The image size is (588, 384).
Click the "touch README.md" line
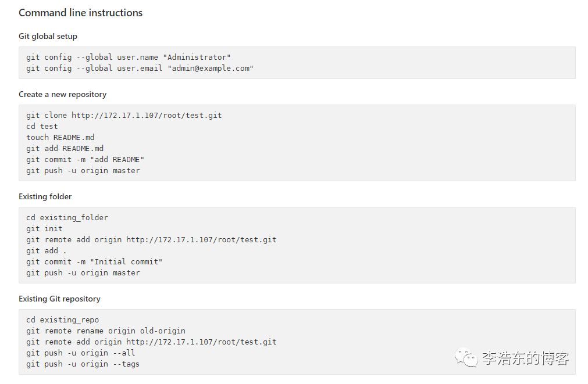[60, 137]
